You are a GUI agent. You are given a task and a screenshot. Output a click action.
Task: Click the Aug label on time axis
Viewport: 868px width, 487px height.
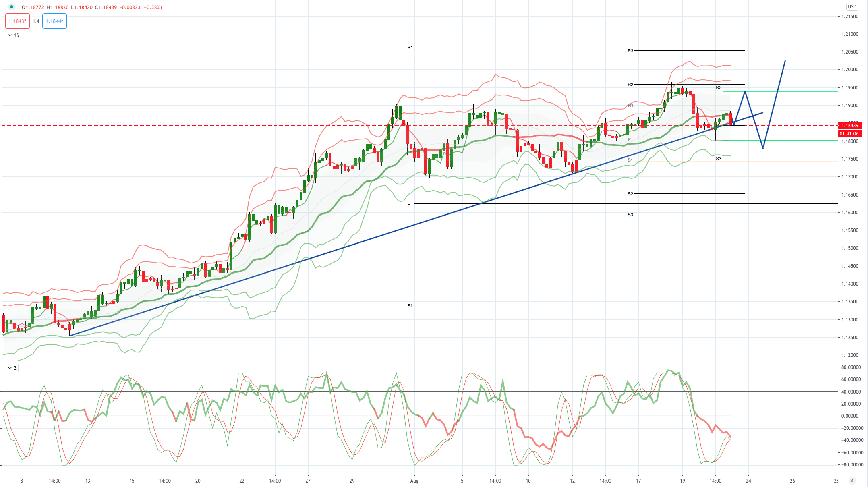(x=414, y=481)
